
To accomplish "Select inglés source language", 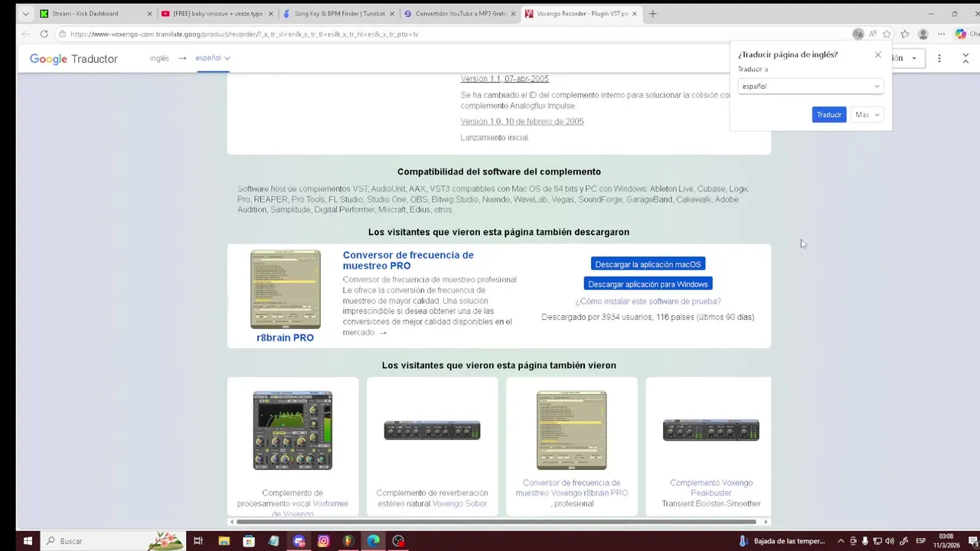I will [x=159, y=58].
